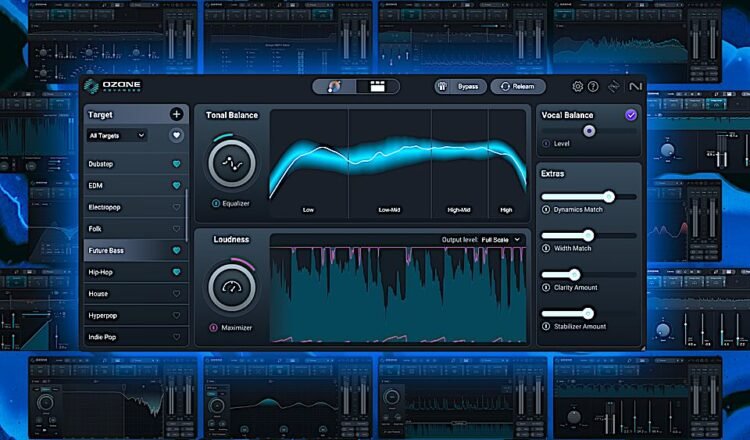Image resolution: width=750 pixels, height=440 pixels.
Task: Select the Hip-Hop target
Action: coord(134,272)
